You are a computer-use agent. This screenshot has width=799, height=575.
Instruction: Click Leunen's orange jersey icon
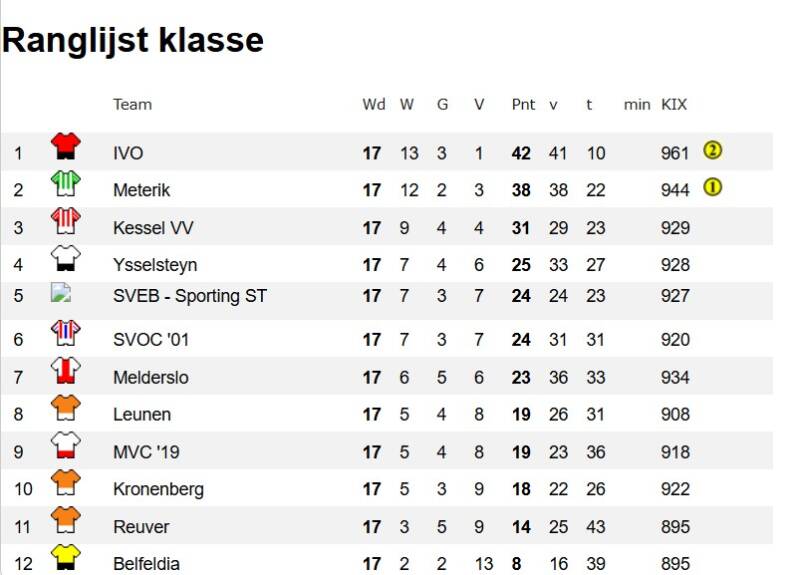coord(66,409)
